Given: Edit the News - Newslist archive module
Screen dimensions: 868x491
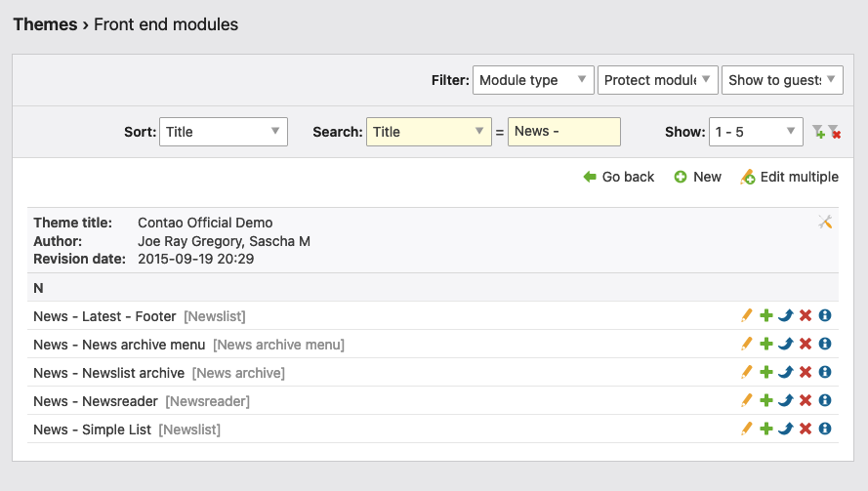Looking at the screenshot, I should pyautogui.click(x=747, y=372).
